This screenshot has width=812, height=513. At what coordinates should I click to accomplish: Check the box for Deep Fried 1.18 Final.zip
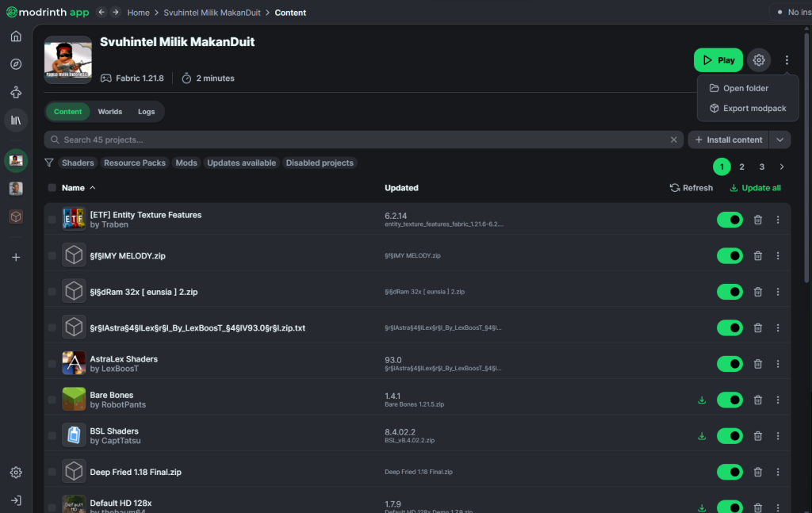[x=52, y=472]
